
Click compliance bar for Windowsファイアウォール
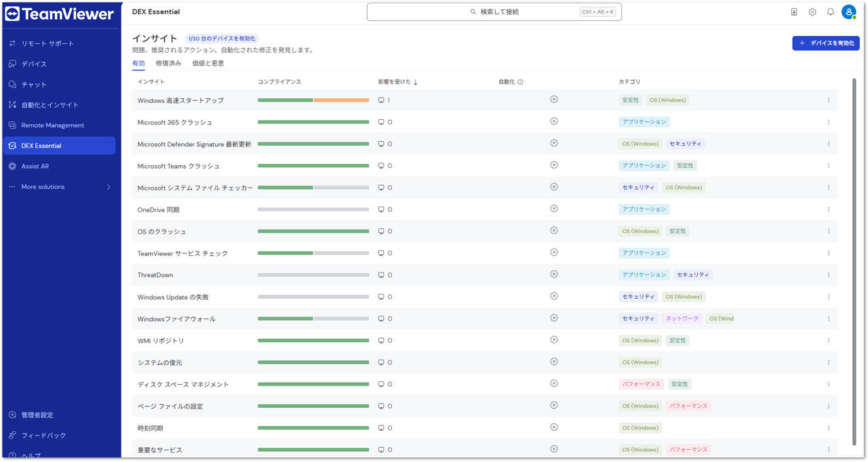313,318
